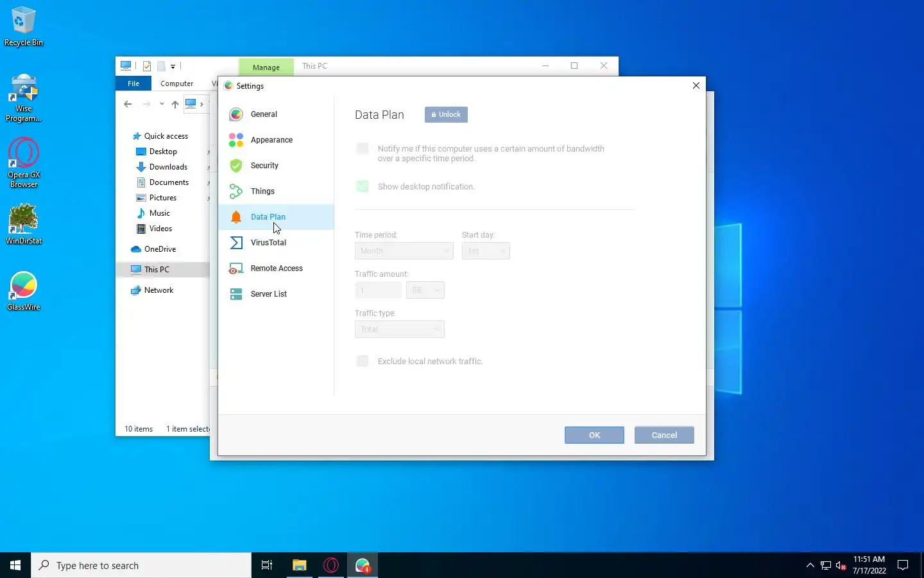Click the volume muted tray icon
Image resolution: width=924 pixels, height=578 pixels.
pos(841,566)
